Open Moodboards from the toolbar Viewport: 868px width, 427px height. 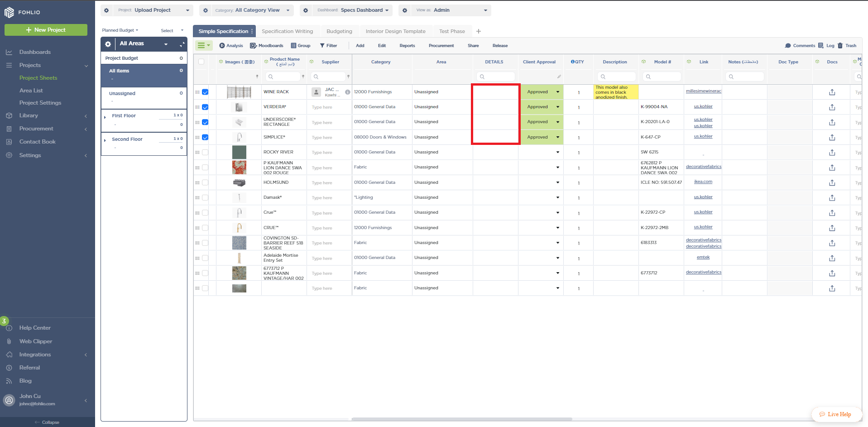click(267, 46)
